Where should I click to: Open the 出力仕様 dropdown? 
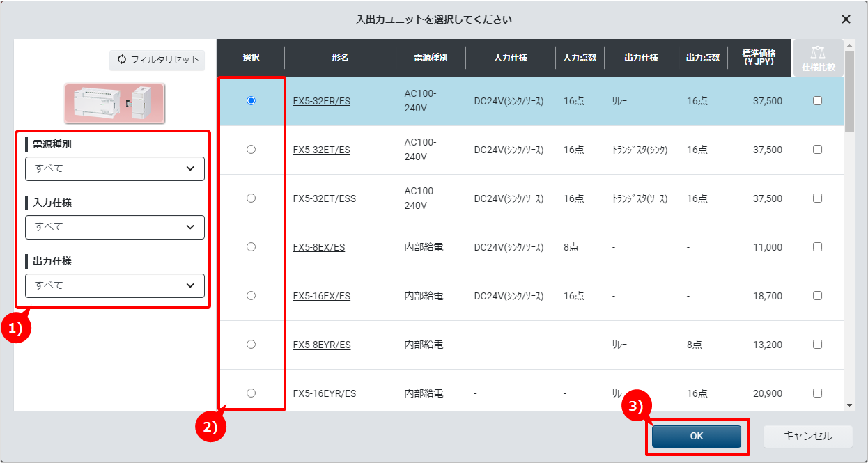click(x=115, y=285)
